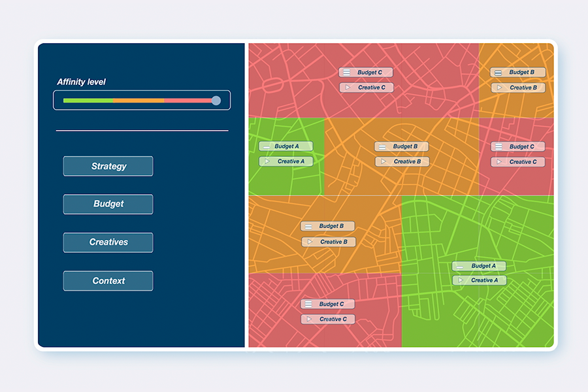Click play icon on Creative A in lower-right green zone

click(461, 280)
